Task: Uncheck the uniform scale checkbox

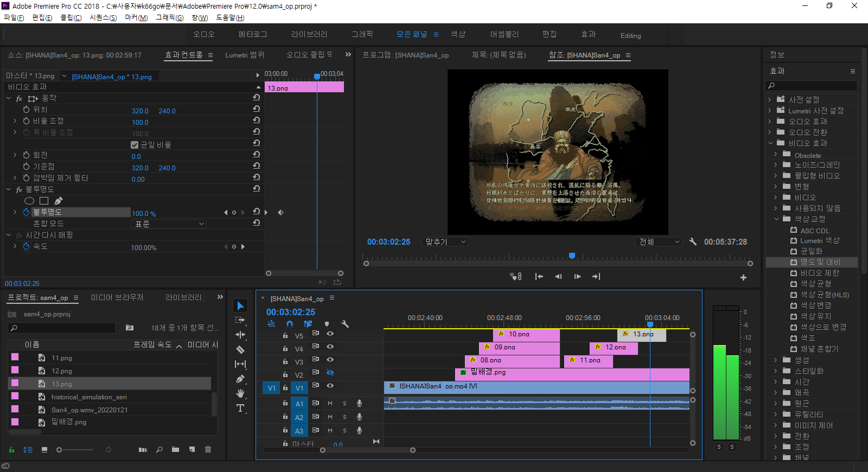Action: 135,145
